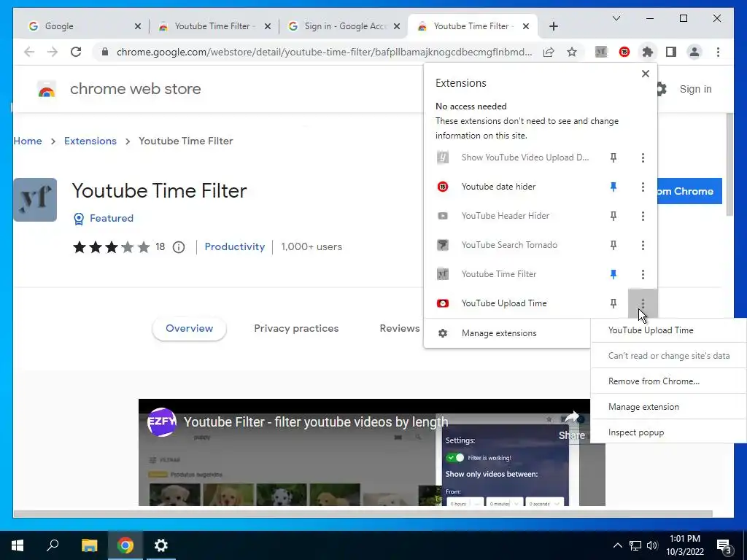Open more options for Youtube date hider
This screenshot has width=747, height=560.
643,187
